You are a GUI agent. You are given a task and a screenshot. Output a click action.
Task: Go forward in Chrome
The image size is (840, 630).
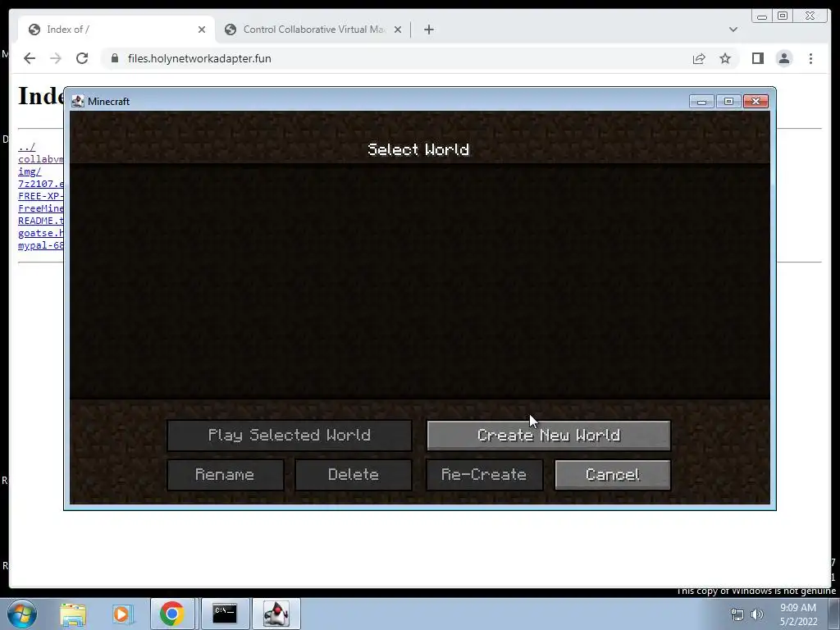(56, 58)
